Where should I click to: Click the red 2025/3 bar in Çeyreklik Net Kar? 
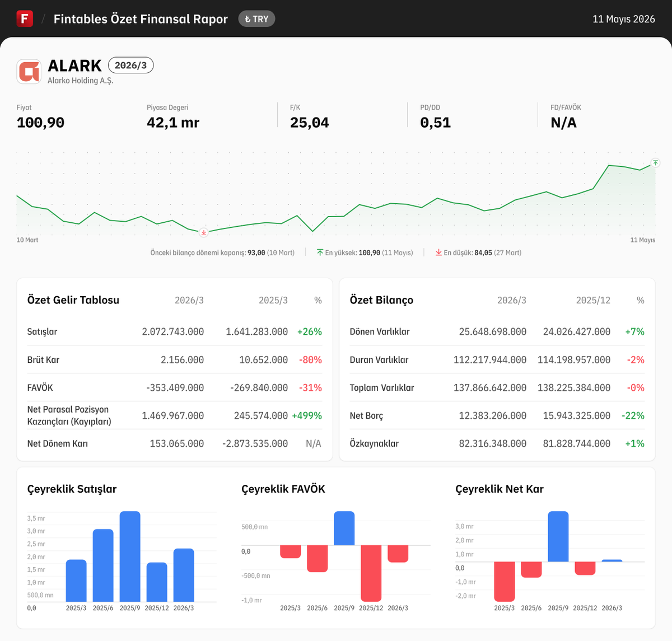pos(505,582)
